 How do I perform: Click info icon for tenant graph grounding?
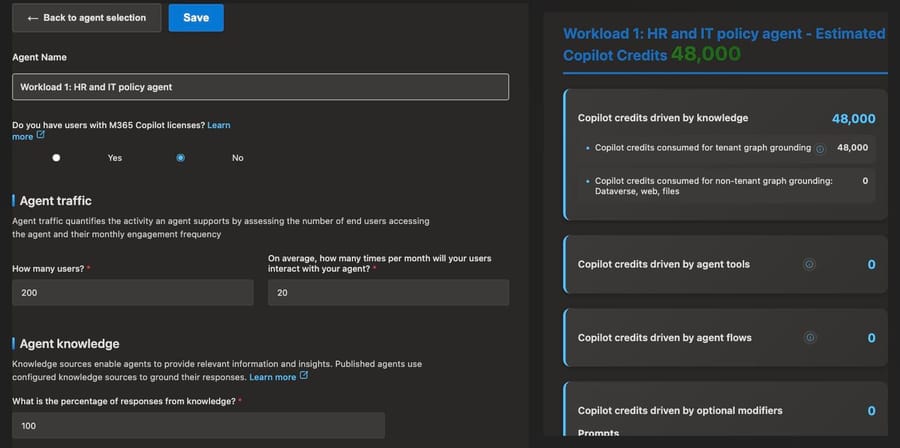[820, 149]
